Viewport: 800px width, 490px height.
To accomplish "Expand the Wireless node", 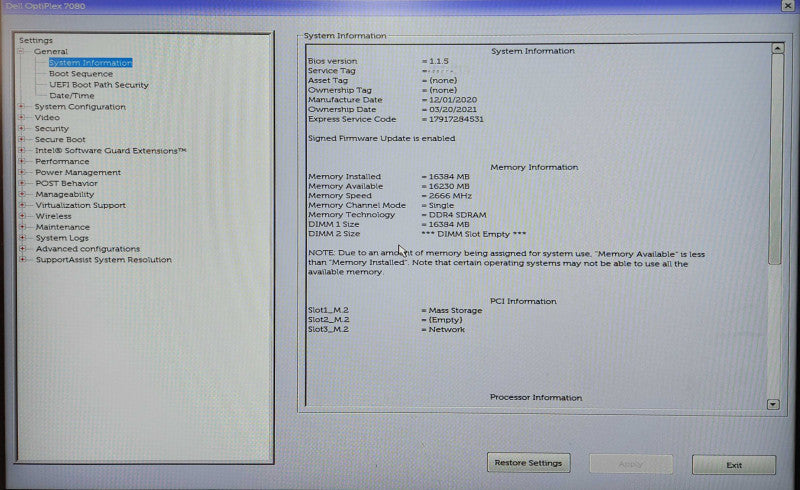I will coord(22,216).
